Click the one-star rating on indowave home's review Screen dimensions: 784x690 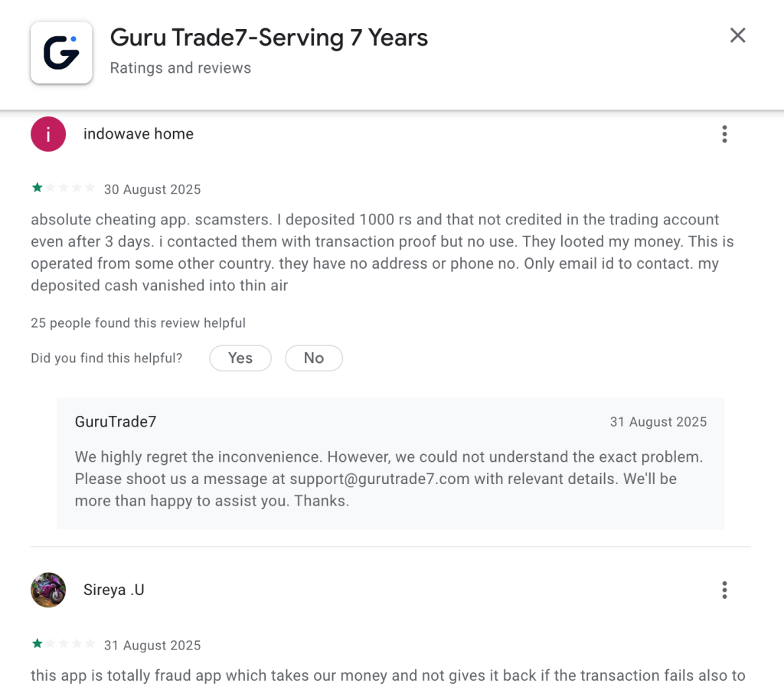click(x=63, y=188)
